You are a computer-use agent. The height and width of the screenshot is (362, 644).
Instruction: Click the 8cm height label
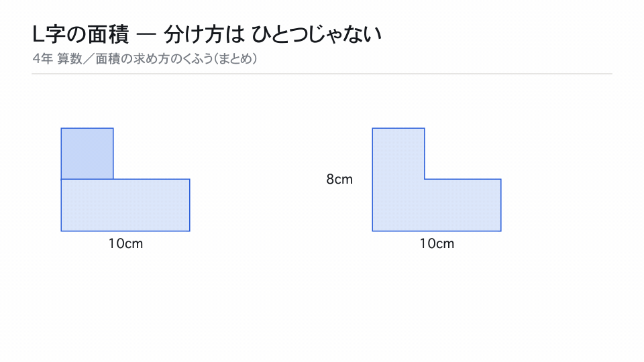click(x=339, y=180)
